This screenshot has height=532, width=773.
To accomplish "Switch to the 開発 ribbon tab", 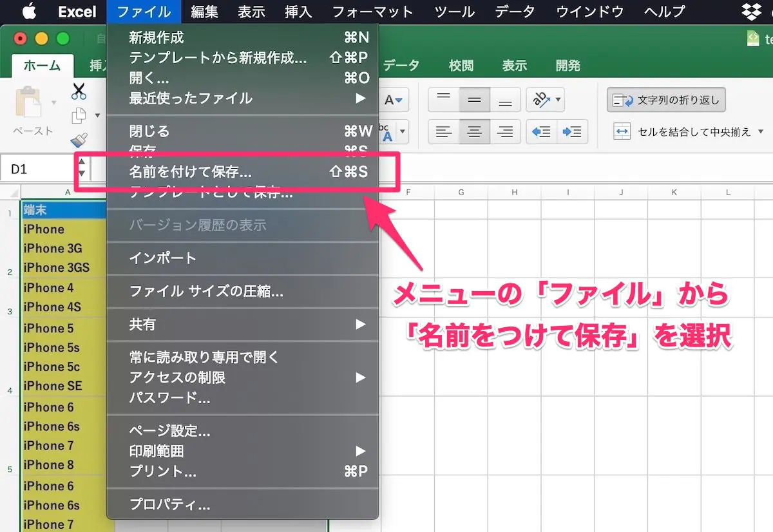I will tap(568, 65).
